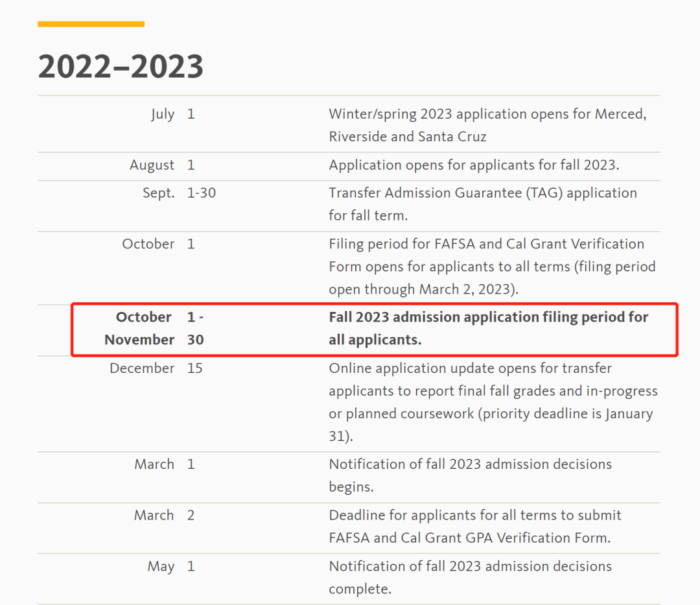Image resolution: width=700 pixels, height=605 pixels.
Task: Click the 2022–2023 heading
Action: [x=121, y=66]
